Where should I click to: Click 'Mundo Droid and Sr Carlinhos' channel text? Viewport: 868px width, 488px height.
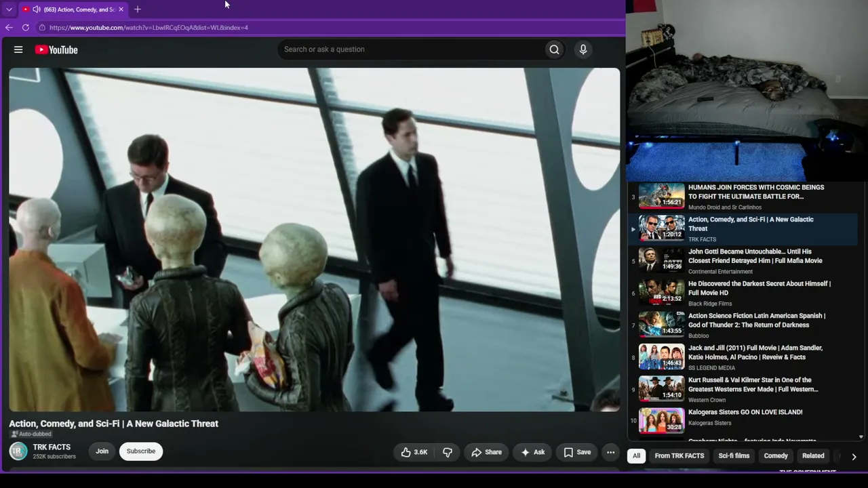coord(725,207)
